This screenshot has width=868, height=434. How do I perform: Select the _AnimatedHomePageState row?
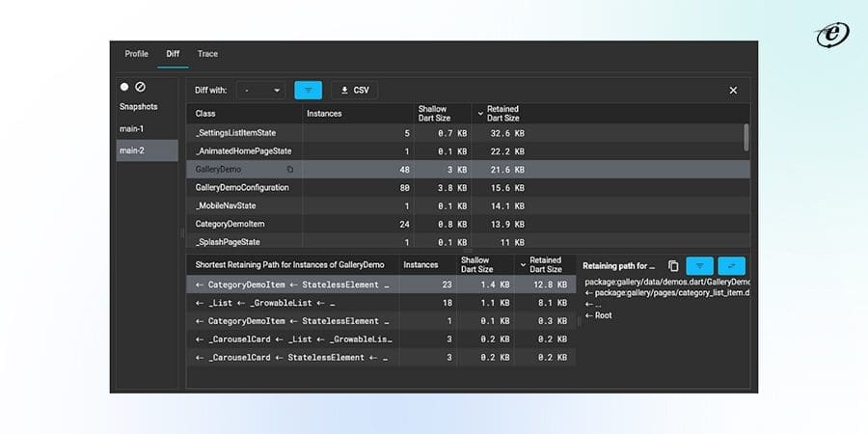coord(469,151)
